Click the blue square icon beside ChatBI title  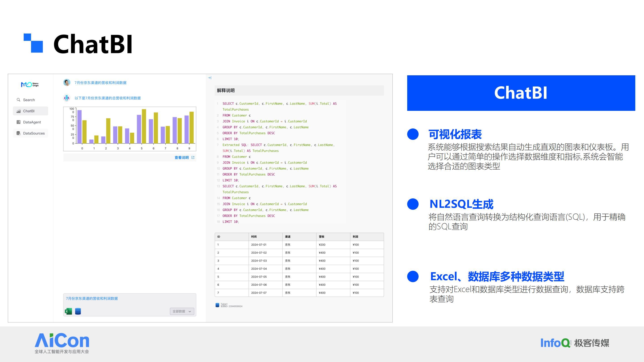click(x=33, y=43)
